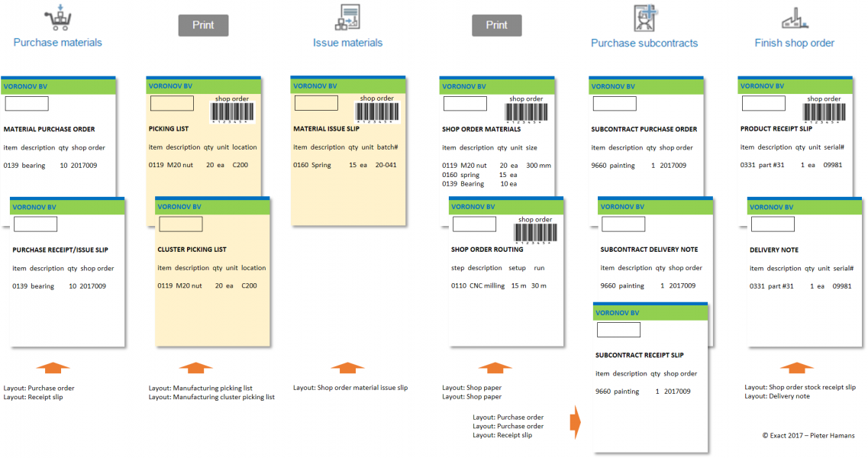Click the Purchase subcontracts icon
Image resolution: width=868 pixels, height=458 pixels.
coord(644,17)
